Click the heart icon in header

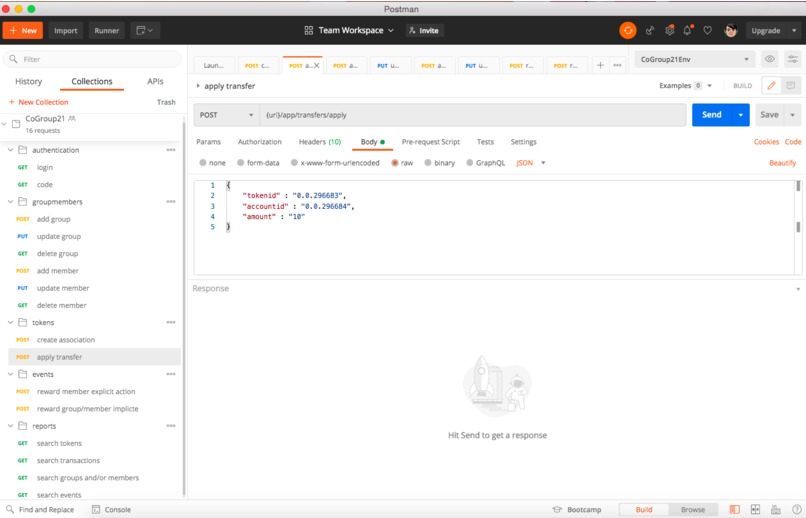click(x=707, y=30)
